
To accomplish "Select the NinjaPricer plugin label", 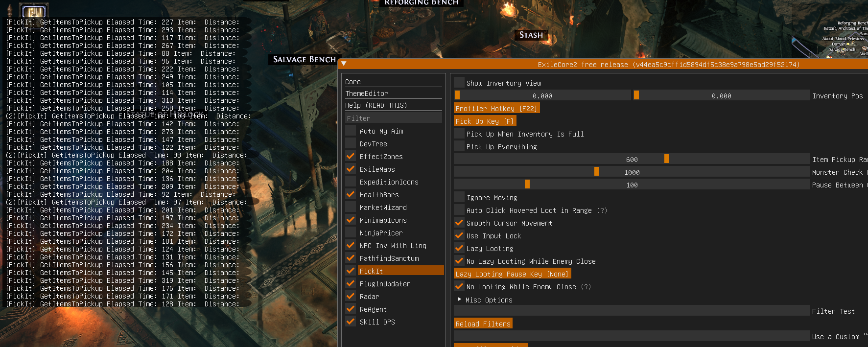I will point(381,233).
